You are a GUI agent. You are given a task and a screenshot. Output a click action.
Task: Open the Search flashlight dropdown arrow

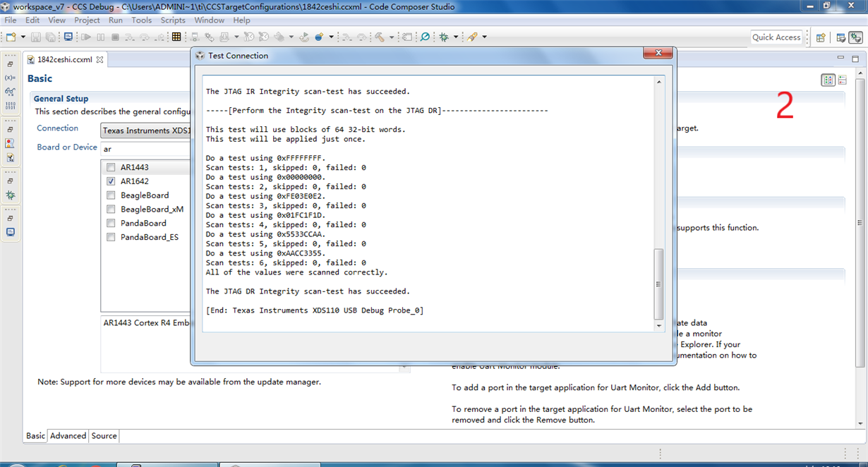tap(484, 37)
